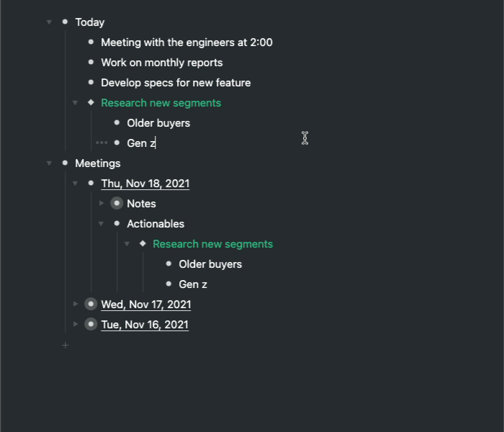Place cursor in Develop specs for new feature
504x432 pixels.
coord(176,83)
